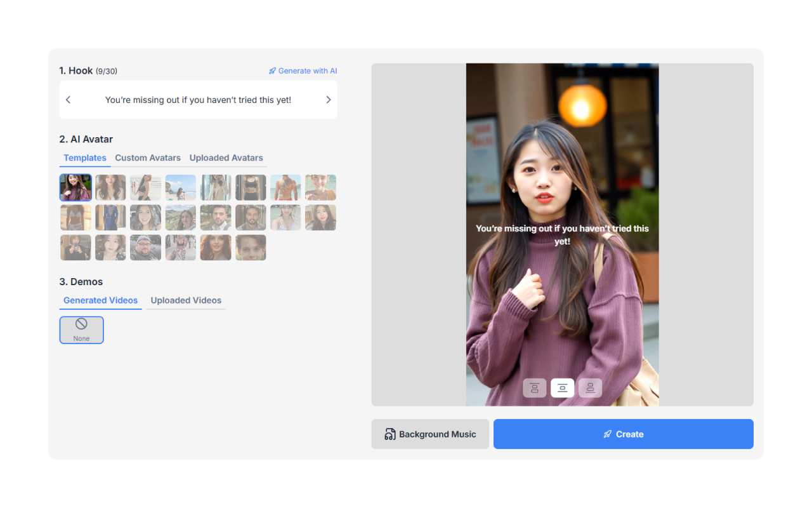Advance to next hook with right chevron

328,100
